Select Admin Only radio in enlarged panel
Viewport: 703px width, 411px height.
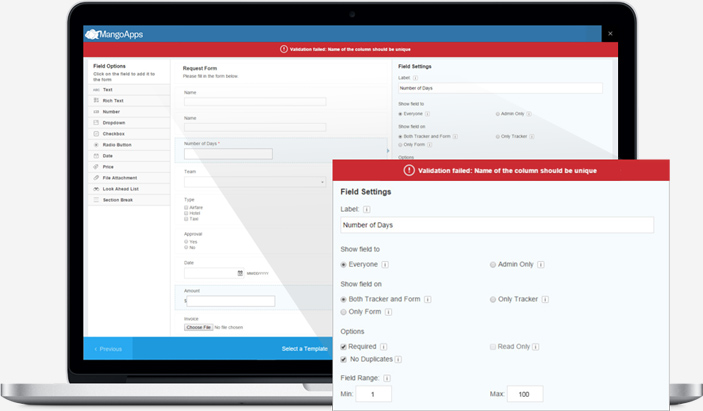point(493,265)
